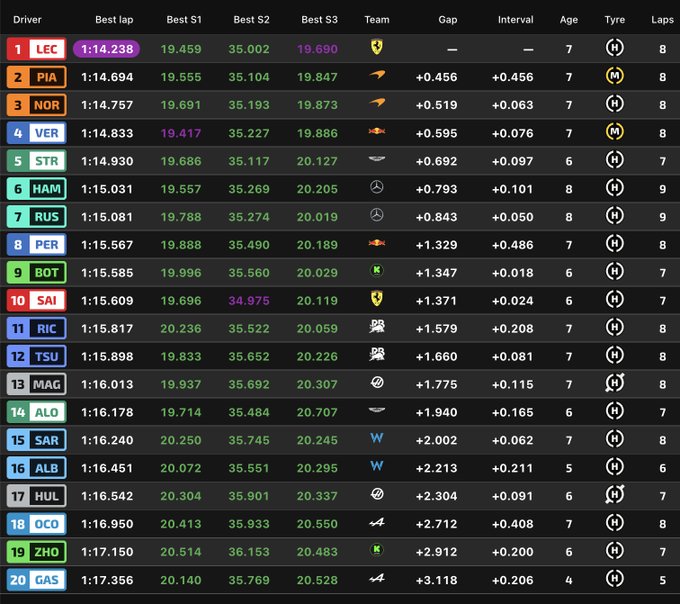Click the Red Bull logo in VER's row
This screenshot has height=604, width=680.
click(x=377, y=131)
